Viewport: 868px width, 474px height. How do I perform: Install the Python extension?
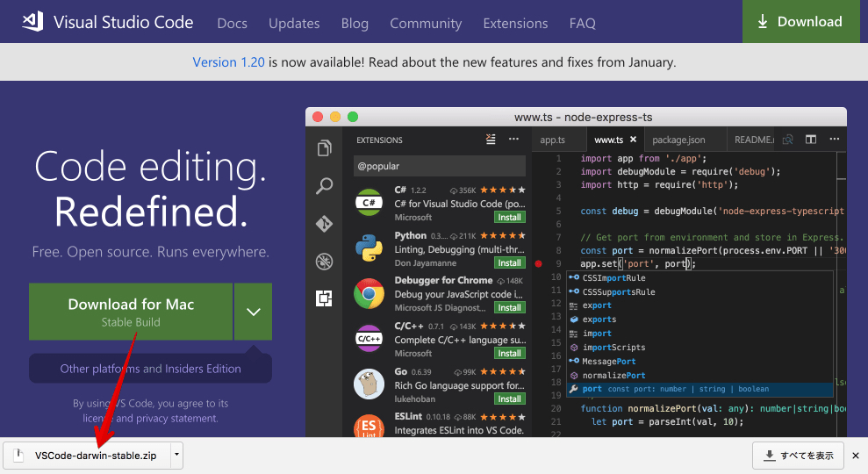[x=509, y=263]
